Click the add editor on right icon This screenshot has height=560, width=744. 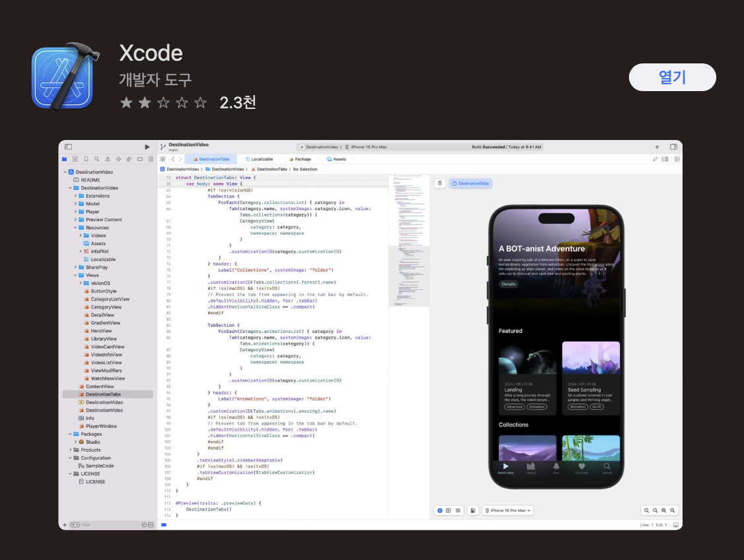677,159
